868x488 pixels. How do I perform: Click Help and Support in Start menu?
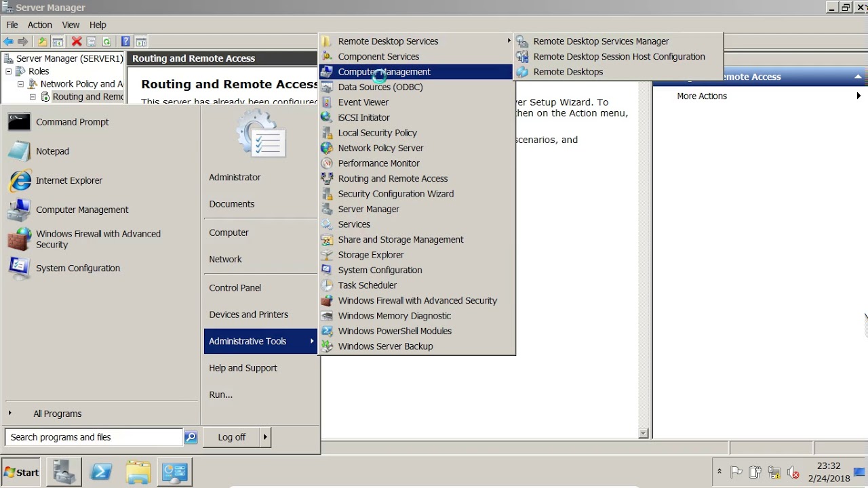(x=260, y=368)
